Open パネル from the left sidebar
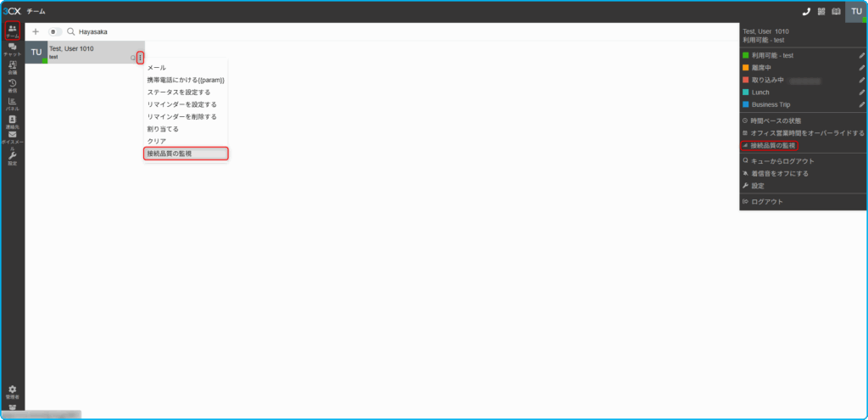This screenshot has width=868, height=420. tap(12, 104)
